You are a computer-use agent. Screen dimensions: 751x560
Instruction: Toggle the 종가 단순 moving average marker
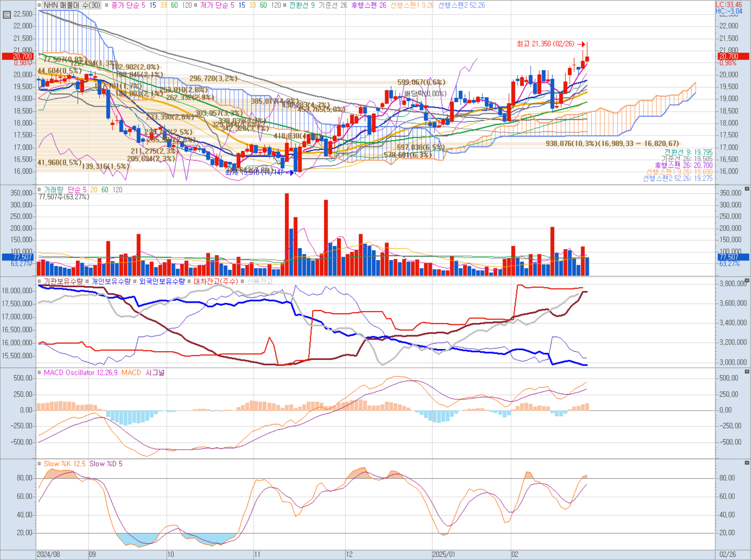(x=107, y=5)
